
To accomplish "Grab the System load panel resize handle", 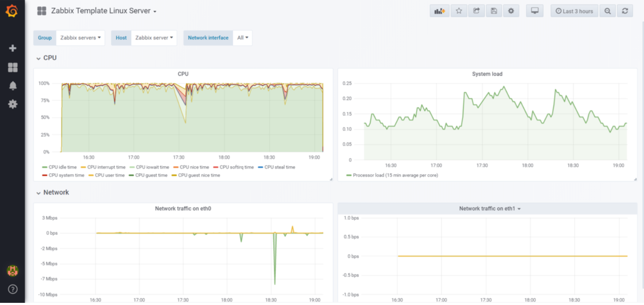I will [x=635, y=179].
